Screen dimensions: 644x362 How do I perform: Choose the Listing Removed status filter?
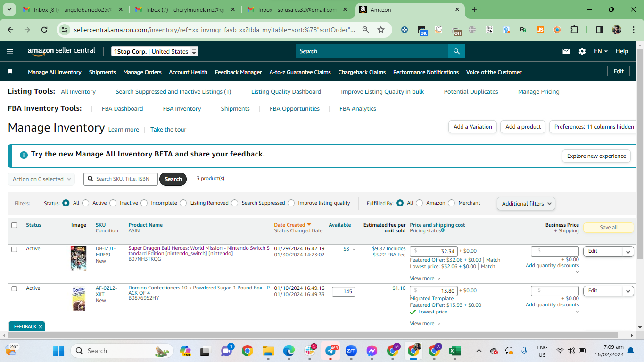[x=183, y=203]
